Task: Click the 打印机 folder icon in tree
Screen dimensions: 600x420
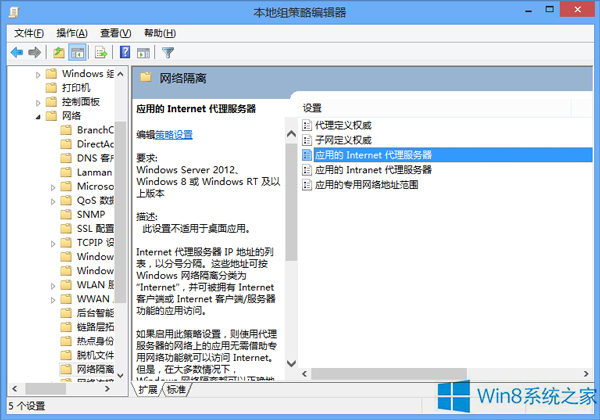Action: (x=51, y=88)
